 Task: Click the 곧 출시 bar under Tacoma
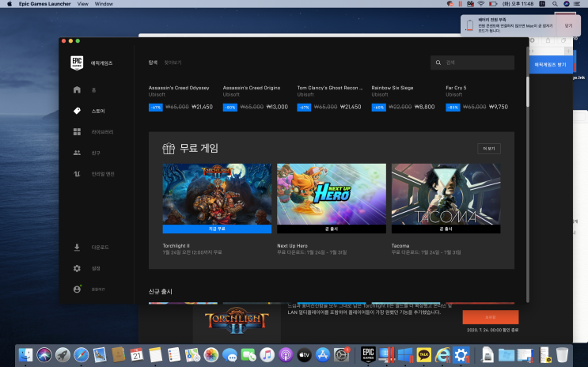[x=446, y=229]
